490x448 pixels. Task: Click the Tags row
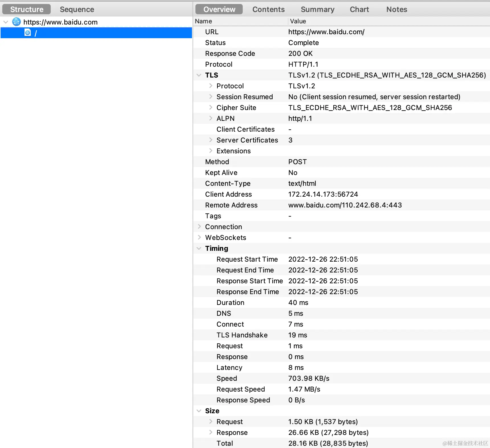click(342, 216)
